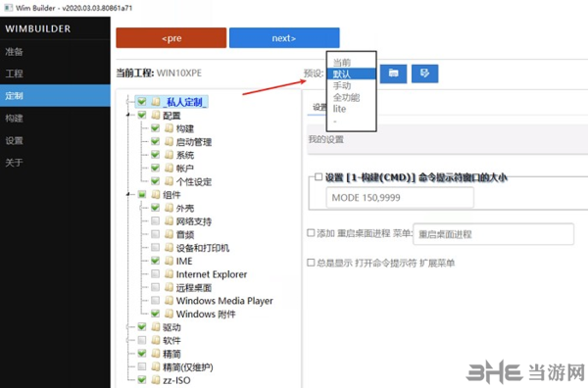Select the dash preset option

[x=351, y=121]
